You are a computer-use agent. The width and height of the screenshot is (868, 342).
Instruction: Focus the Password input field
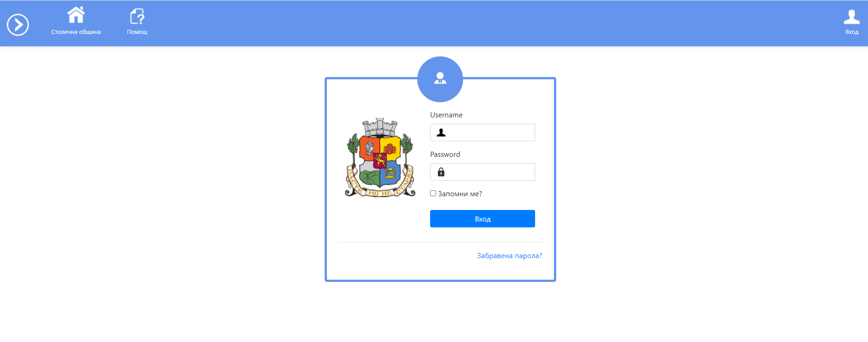coord(482,172)
